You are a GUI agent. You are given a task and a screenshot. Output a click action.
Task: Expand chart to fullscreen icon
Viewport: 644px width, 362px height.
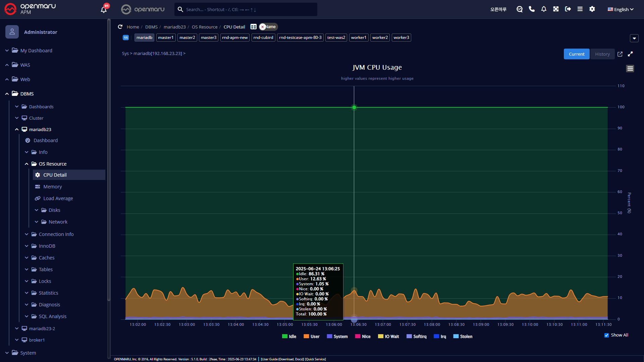(x=630, y=54)
